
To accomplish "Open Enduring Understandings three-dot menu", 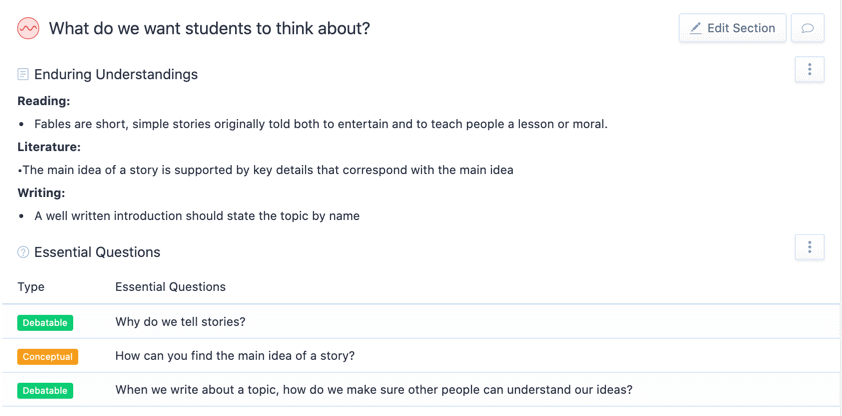I will (809, 69).
